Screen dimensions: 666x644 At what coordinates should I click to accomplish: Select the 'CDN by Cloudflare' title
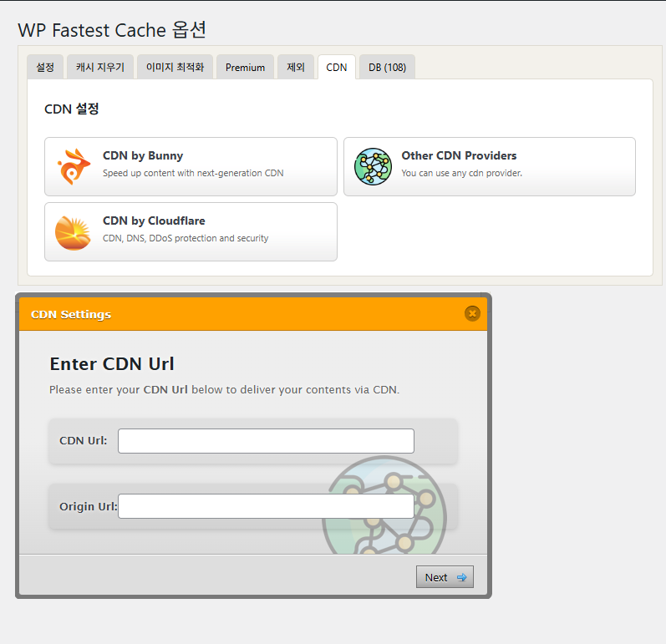tap(154, 221)
